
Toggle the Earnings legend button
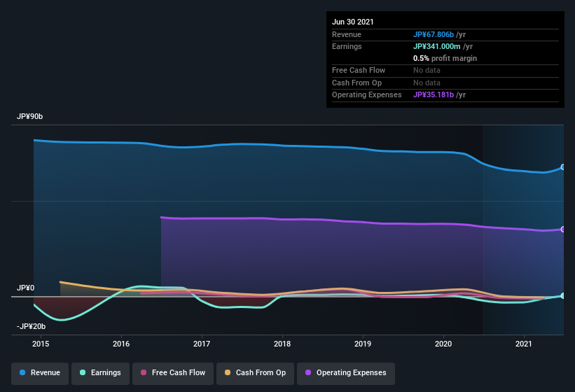tap(100, 373)
